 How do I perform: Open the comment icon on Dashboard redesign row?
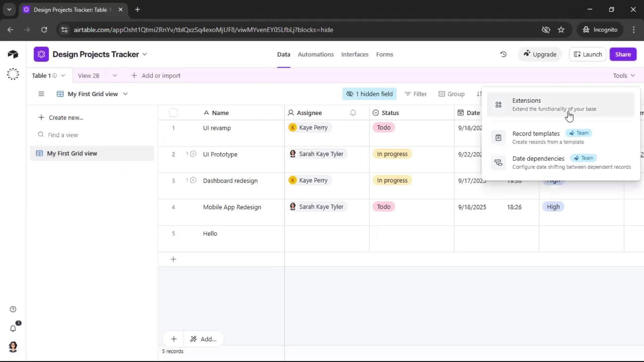193,180
